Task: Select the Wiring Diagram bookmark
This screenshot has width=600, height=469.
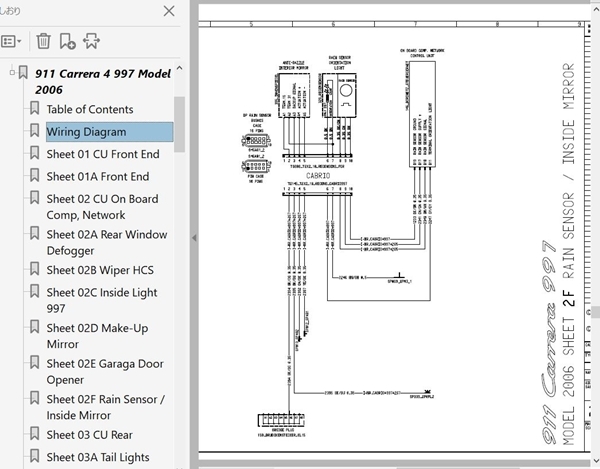Action: (x=109, y=132)
